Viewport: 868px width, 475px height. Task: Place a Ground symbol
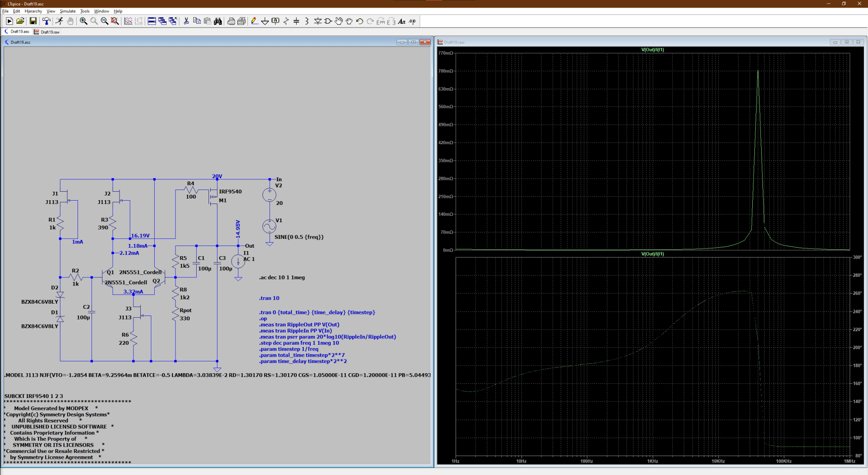265,21
